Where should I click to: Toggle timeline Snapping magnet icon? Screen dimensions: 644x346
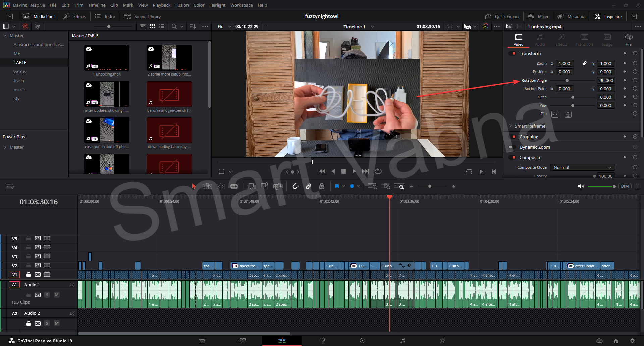click(296, 186)
